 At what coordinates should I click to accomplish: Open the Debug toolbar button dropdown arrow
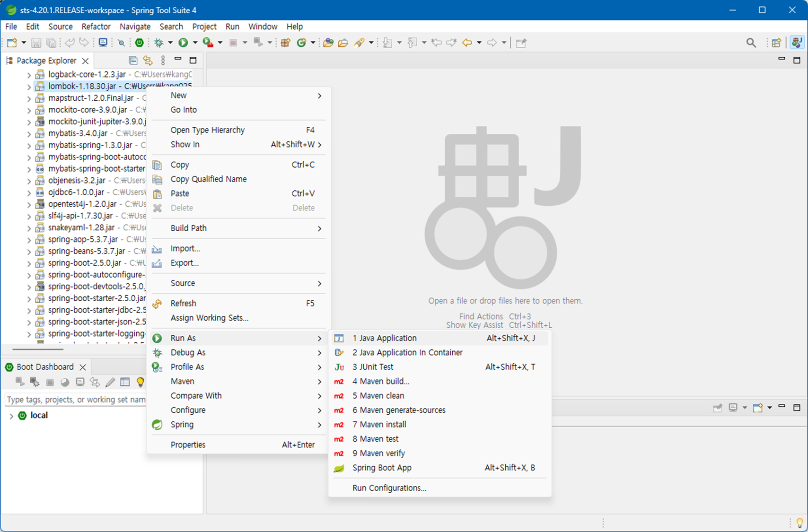(x=170, y=43)
